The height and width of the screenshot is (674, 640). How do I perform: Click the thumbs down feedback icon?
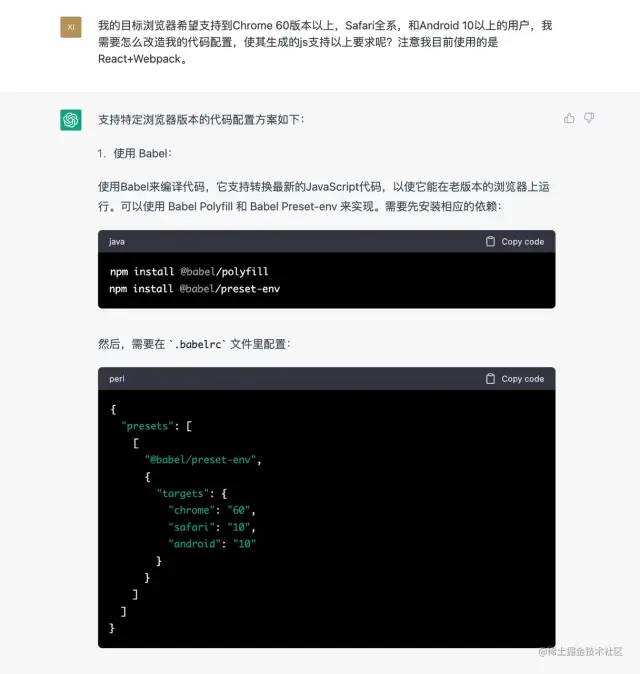[x=589, y=118]
